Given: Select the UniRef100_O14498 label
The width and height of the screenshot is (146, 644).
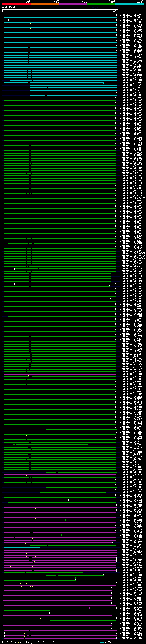Looking at the screenshot, I should tap(131, 161).
